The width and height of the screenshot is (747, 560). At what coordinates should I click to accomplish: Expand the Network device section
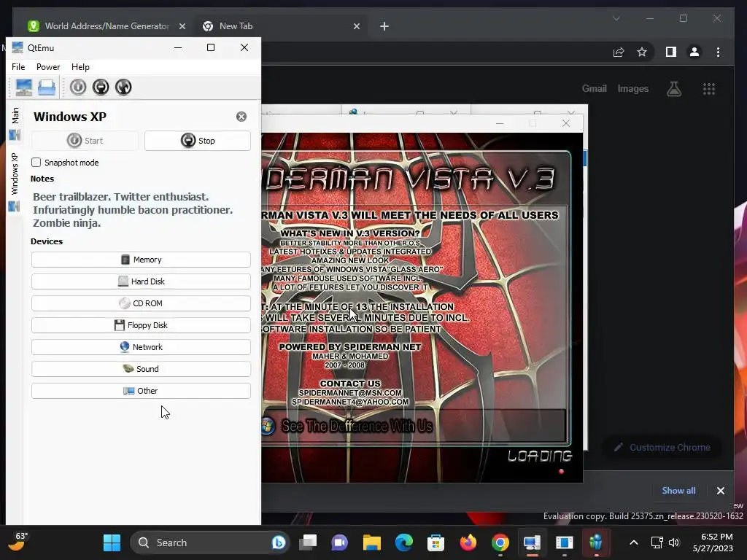141,347
